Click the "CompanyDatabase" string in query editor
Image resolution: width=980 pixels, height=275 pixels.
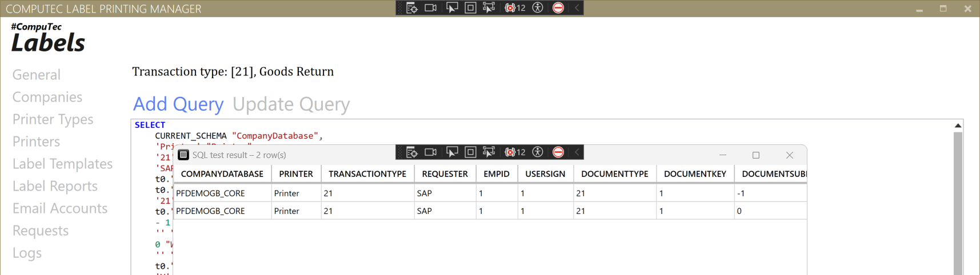(x=275, y=136)
